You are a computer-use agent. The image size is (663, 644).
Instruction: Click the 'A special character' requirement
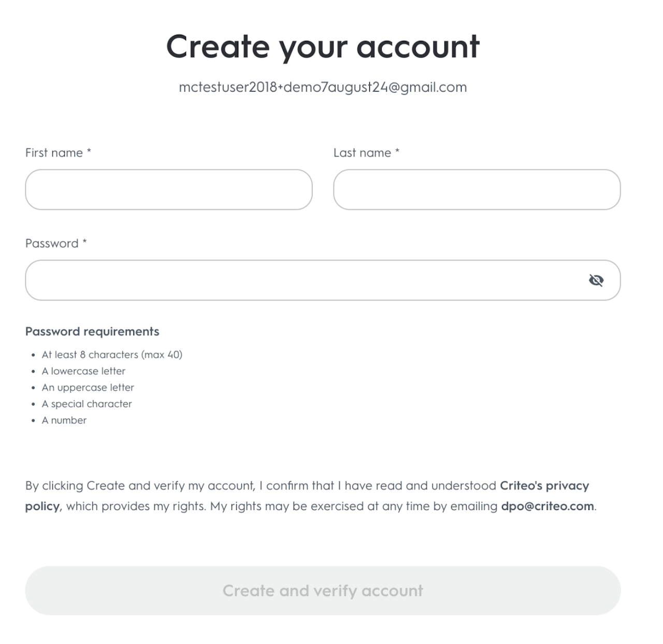point(87,404)
